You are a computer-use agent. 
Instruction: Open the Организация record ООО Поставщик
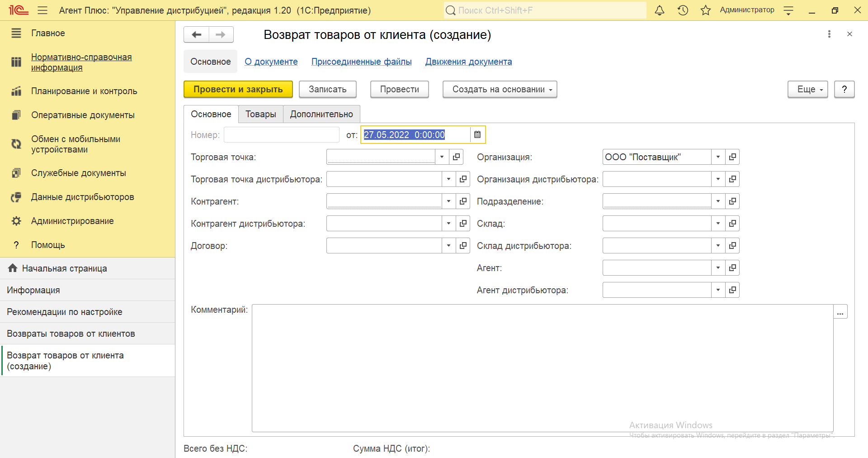pyautogui.click(x=732, y=157)
